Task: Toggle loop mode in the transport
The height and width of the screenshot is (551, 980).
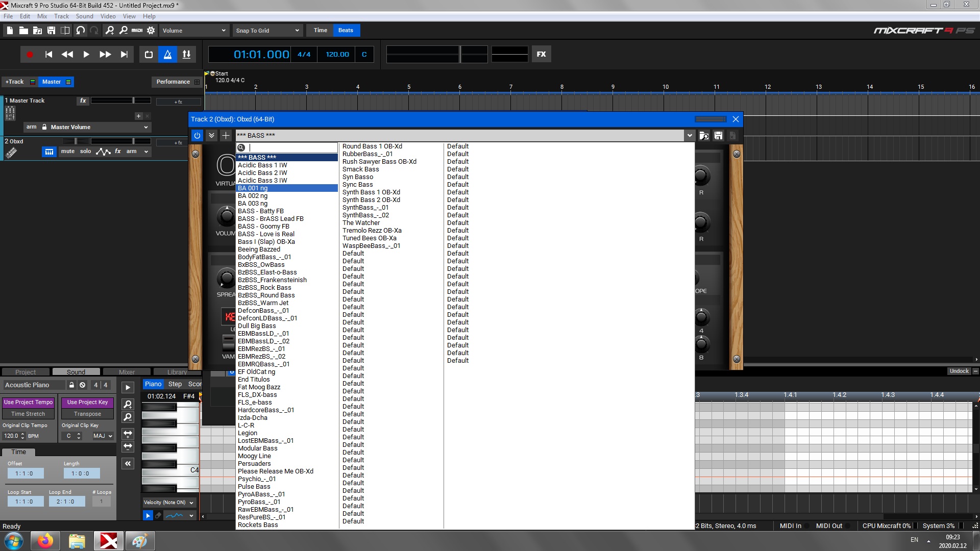Action: [x=149, y=55]
